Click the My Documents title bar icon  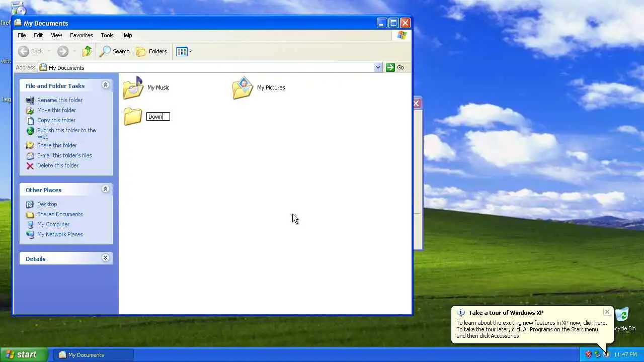pyautogui.click(x=18, y=23)
